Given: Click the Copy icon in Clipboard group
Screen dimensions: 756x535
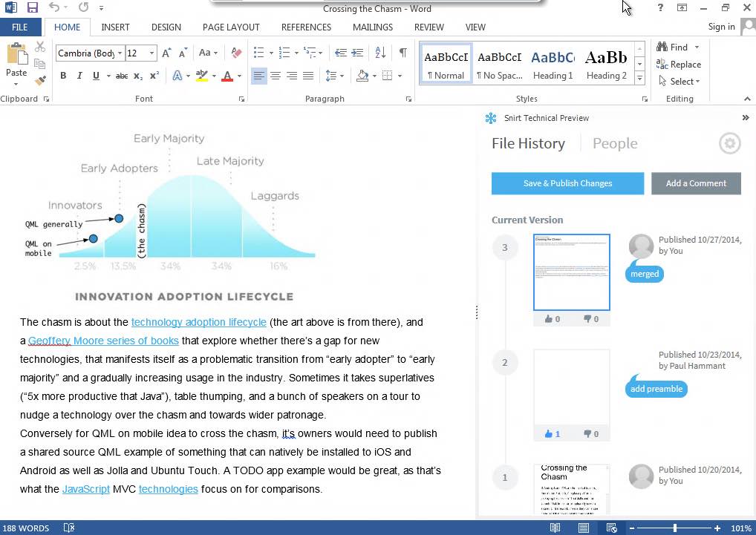Looking at the screenshot, I should click(x=40, y=64).
